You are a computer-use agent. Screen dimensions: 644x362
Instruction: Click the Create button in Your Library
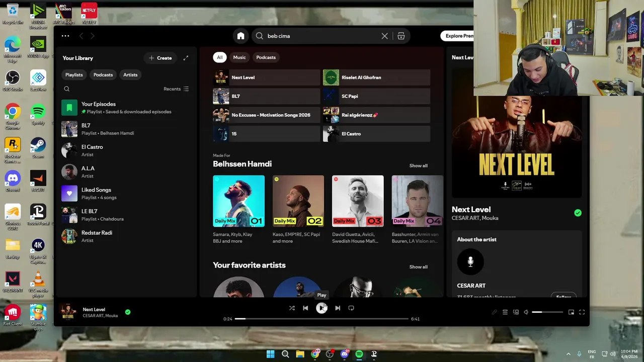160,58
